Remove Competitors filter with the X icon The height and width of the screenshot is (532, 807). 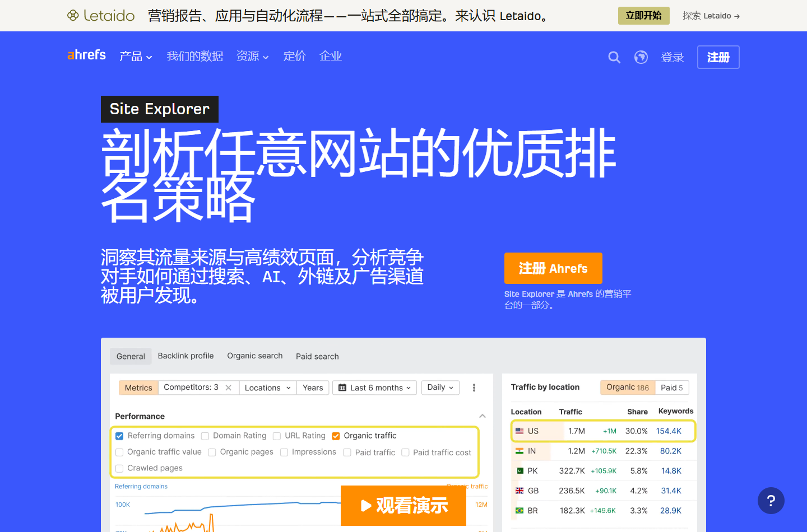point(229,388)
